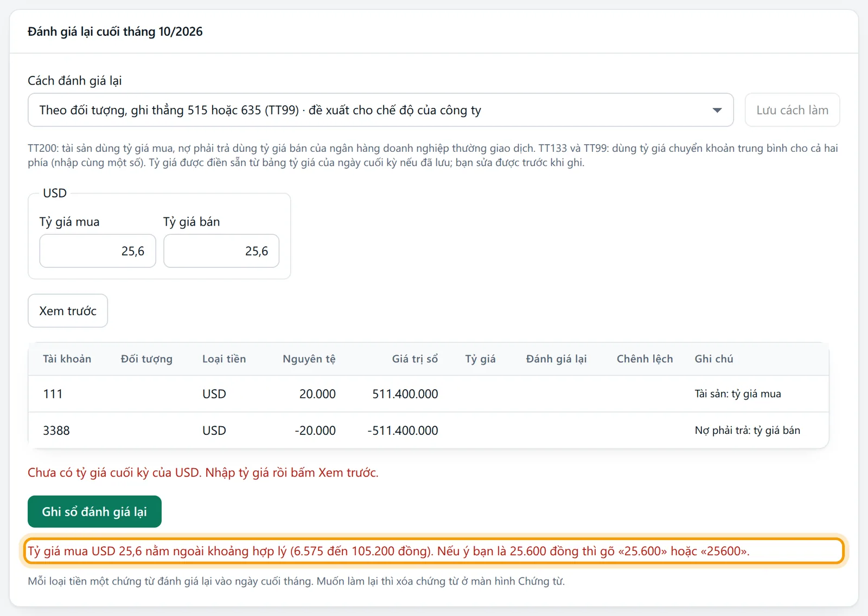Click the Ghi sổ đánh giá lại button
The height and width of the screenshot is (616, 868).
94,511
